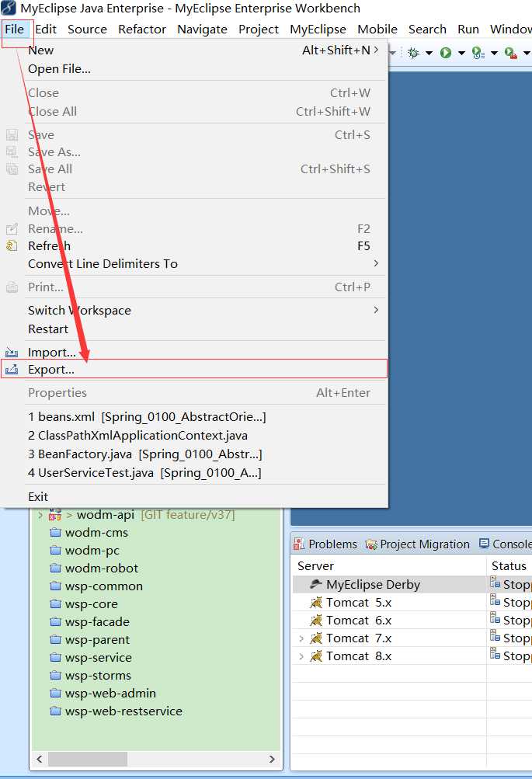Open the Navigate menu
The image size is (532, 779).
[202, 30]
